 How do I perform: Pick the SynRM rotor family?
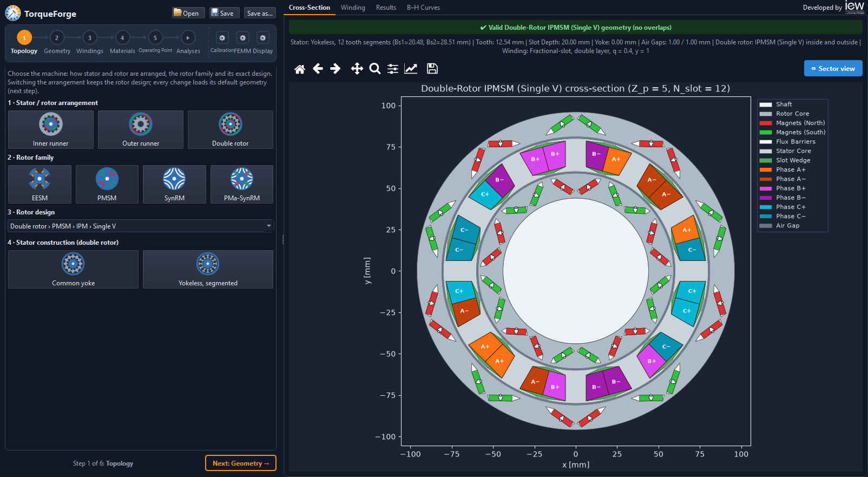point(174,184)
